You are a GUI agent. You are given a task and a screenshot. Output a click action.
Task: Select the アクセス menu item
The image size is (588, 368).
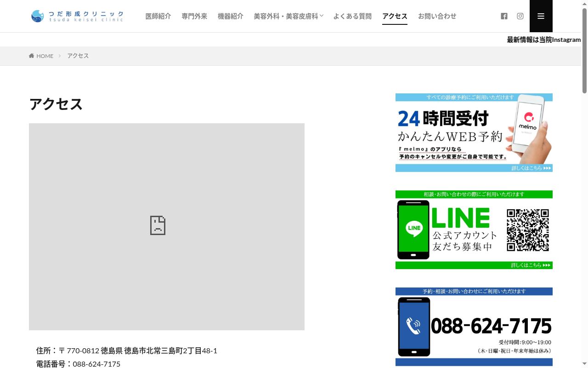[395, 16]
